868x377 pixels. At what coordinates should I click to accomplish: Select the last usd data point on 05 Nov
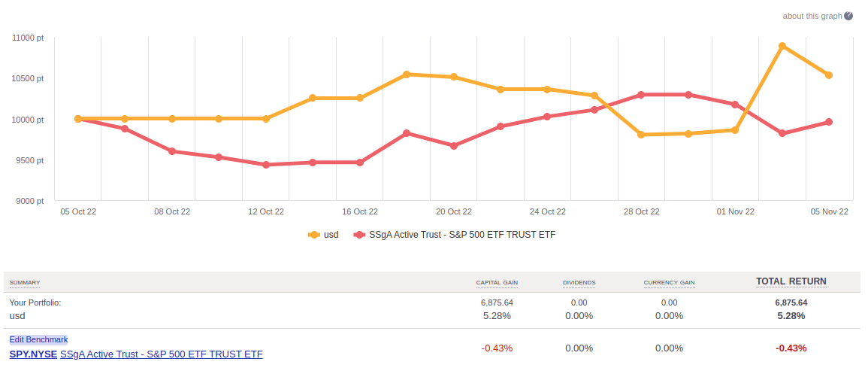click(x=828, y=75)
